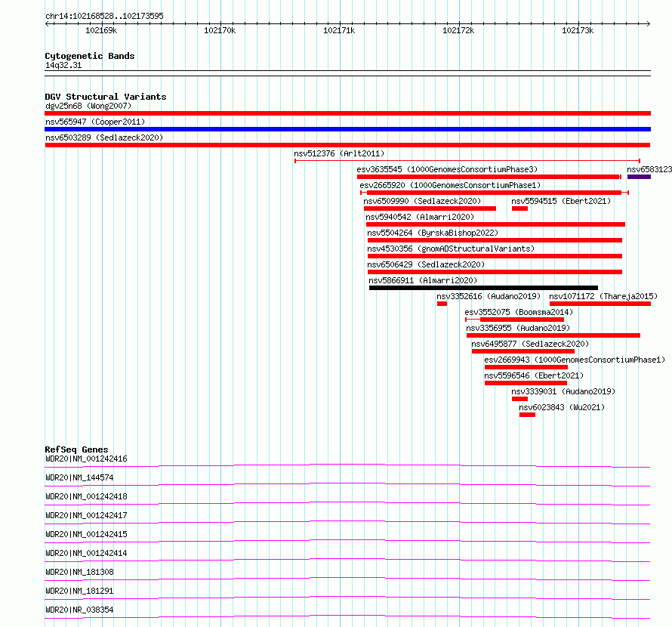The height and width of the screenshot is (627, 672).
Task: Click nsv3339031 (Audano2019) label
Action: coord(563,391)
